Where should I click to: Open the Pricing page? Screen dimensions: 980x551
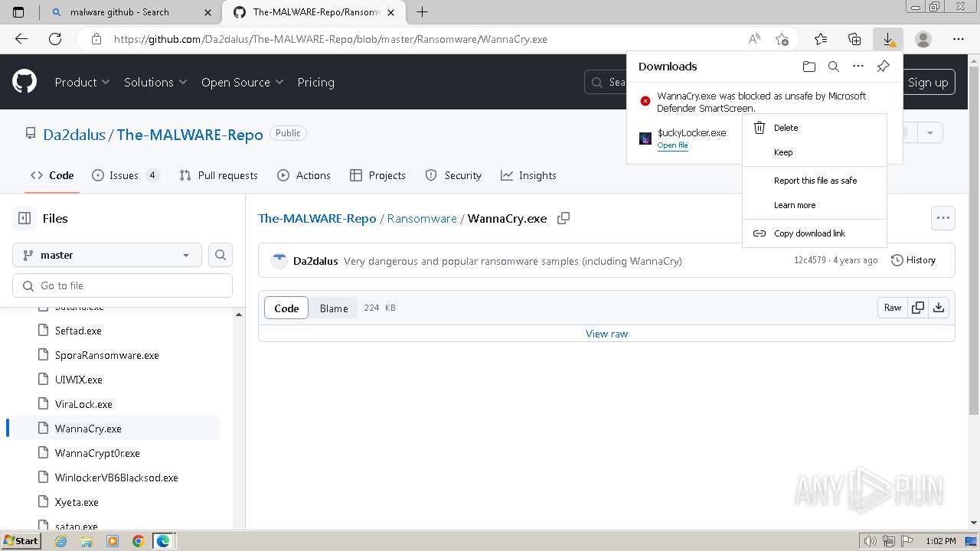point(315,82)
